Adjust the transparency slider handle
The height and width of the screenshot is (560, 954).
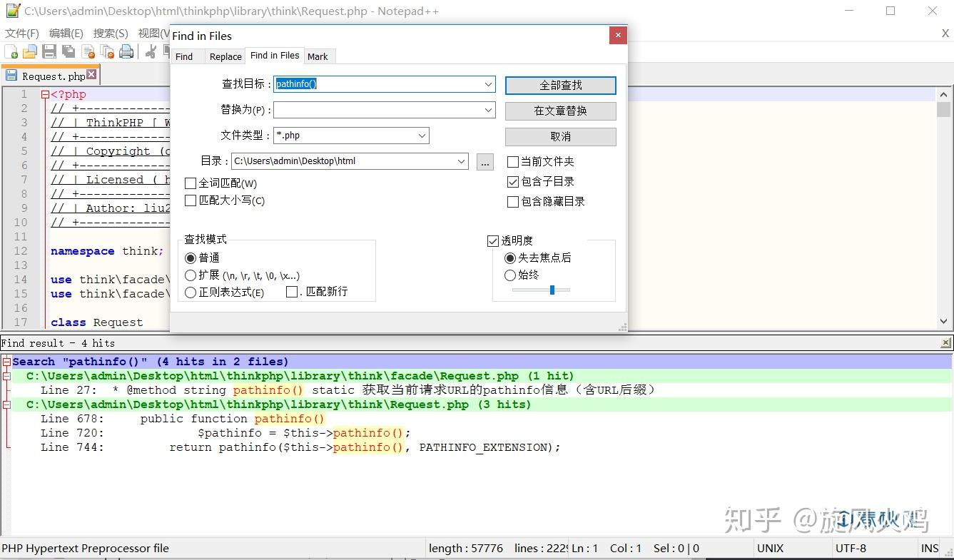552,290
